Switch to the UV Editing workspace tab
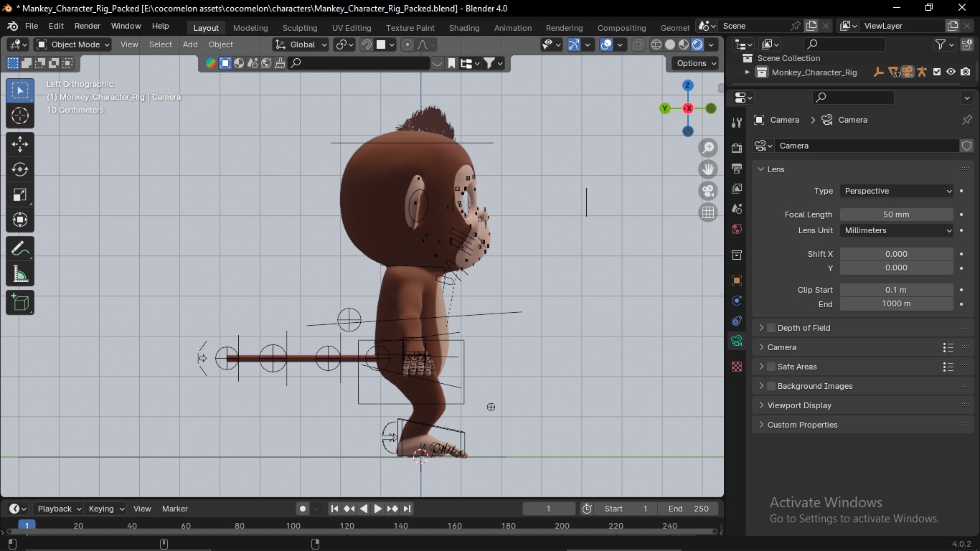The image size is (980, 551). click(x=352, y=28)
